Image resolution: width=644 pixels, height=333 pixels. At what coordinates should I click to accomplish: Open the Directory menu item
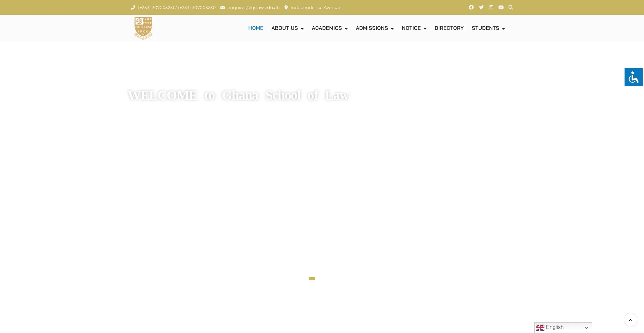[x=449, y=28]
